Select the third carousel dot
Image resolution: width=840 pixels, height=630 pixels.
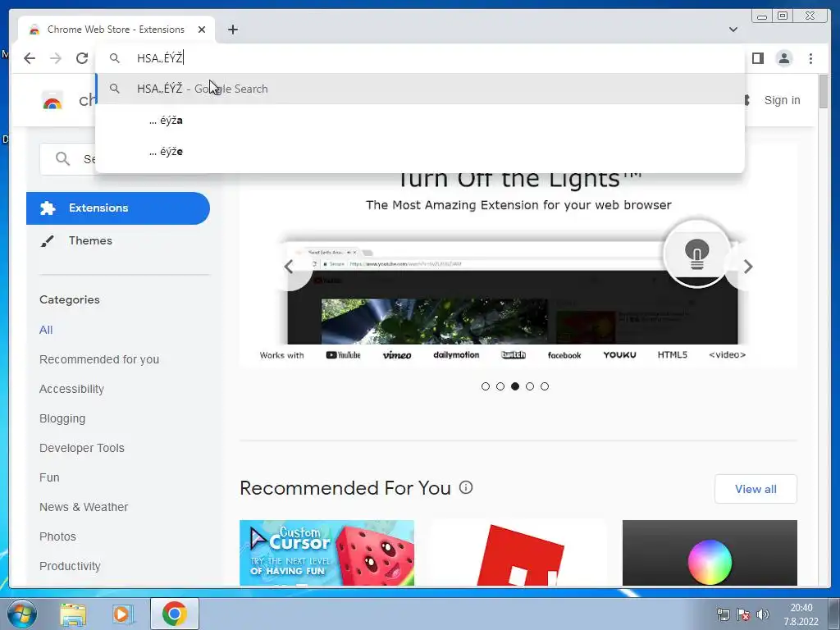(515, 386)
